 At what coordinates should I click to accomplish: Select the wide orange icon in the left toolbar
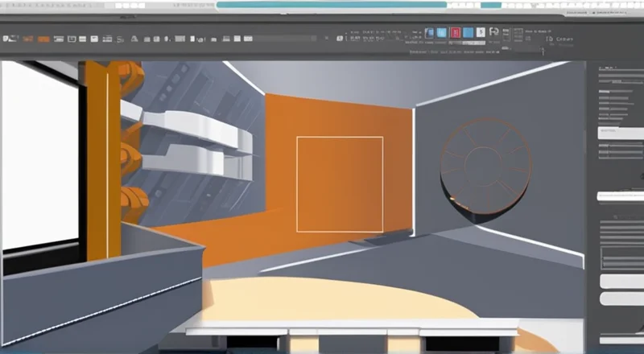(x=43, y=38)
